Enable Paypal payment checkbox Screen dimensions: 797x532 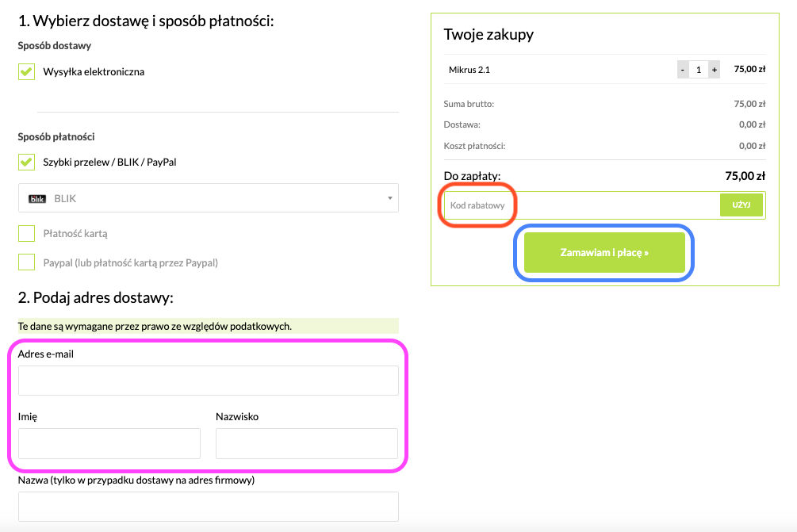(27, 262)
